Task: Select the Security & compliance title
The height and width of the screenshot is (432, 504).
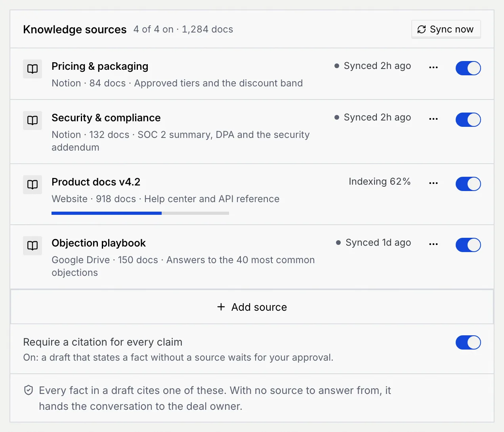Action: (106, 118)
